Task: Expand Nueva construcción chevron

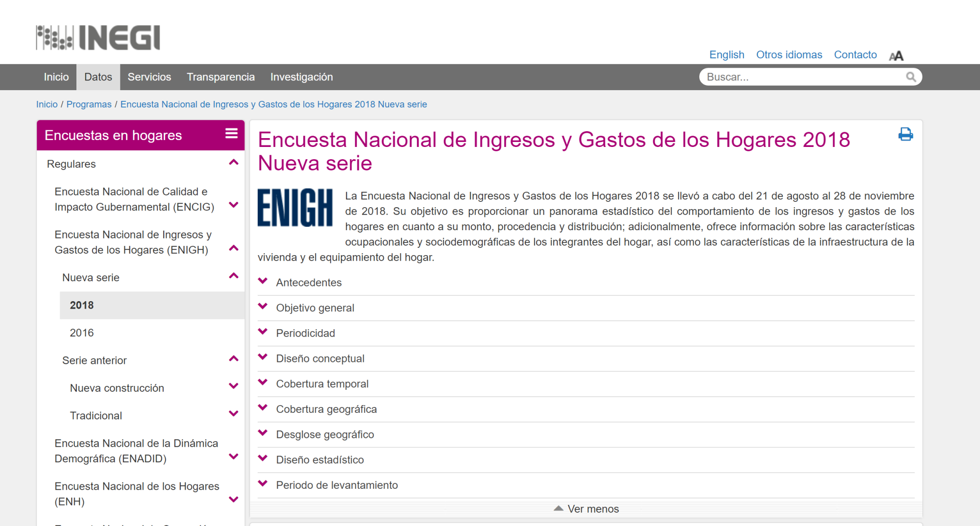Action: click(x=234, y=386)
